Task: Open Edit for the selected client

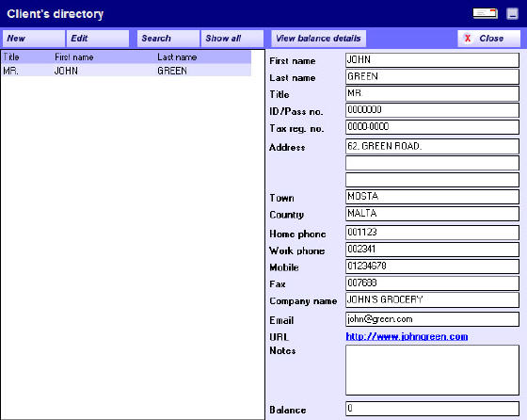Action: coord(98,39)
